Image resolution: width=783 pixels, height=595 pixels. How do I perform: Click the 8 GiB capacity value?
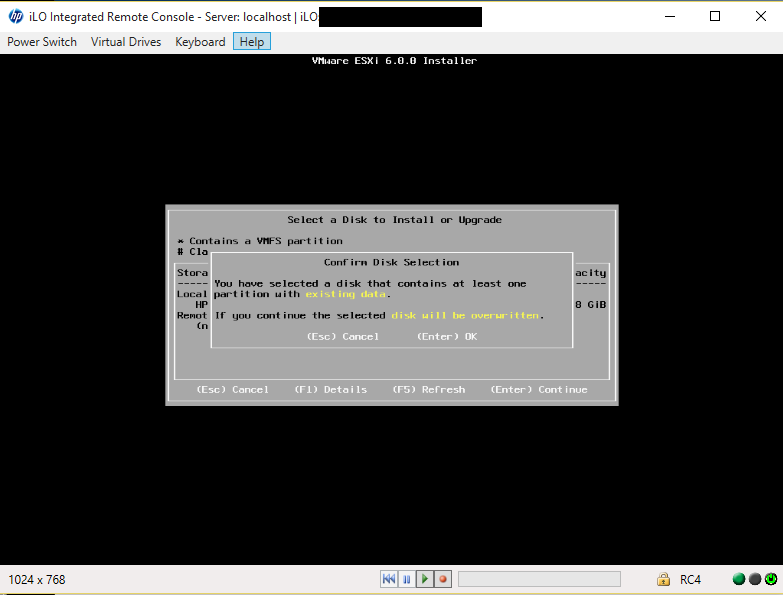590,304
